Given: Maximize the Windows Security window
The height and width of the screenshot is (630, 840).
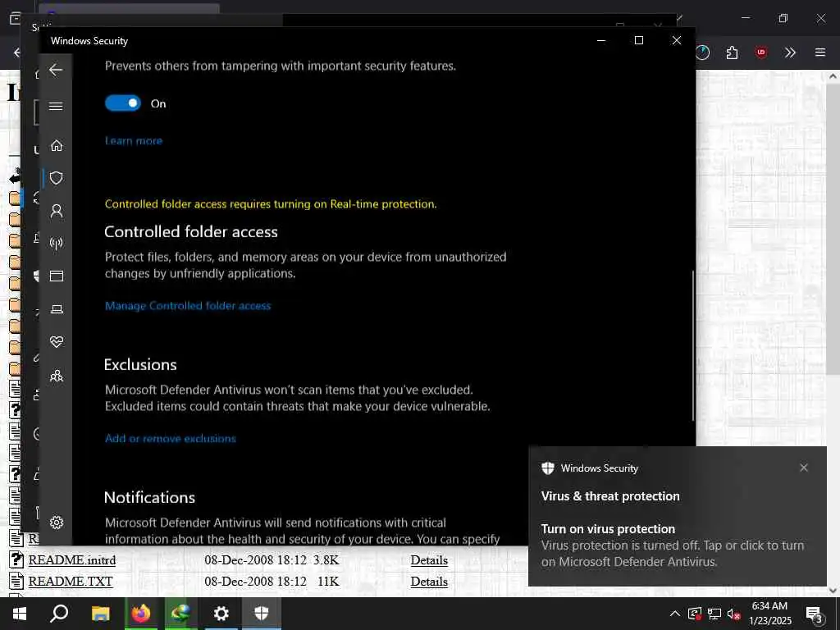Looking at the screenshot, I should 638,40.
